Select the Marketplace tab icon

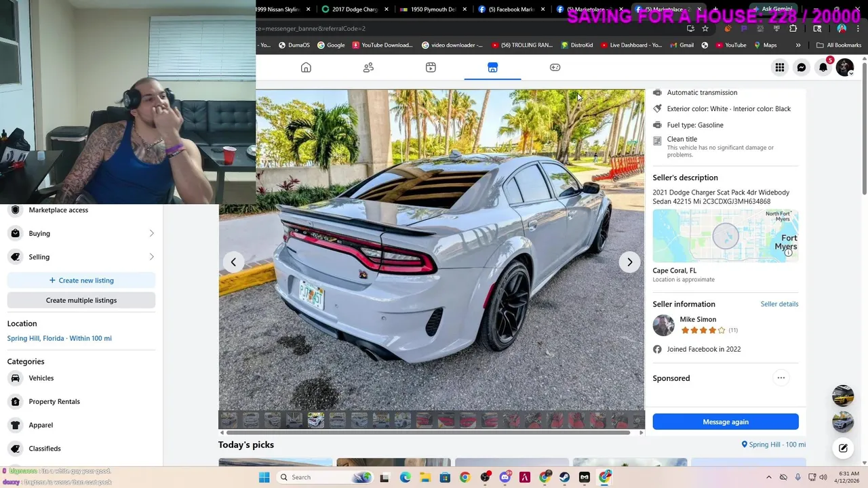(493, 67)
